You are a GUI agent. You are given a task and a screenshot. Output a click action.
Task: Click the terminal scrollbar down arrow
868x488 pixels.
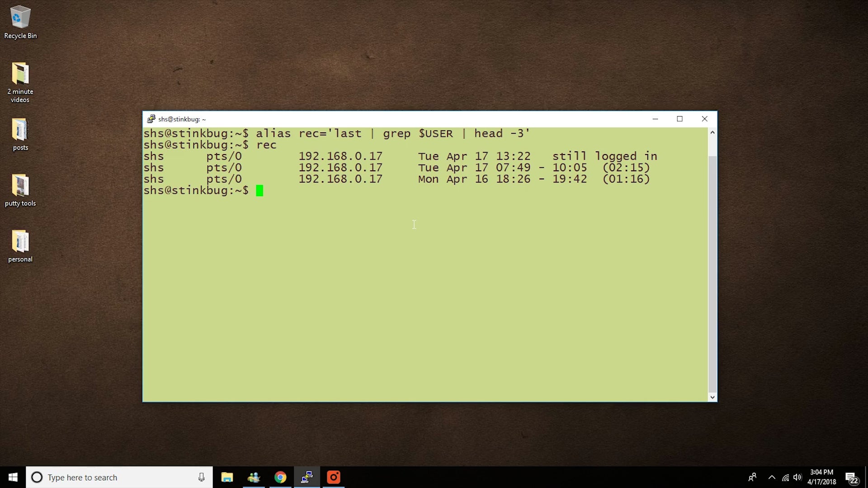(712, 397)
